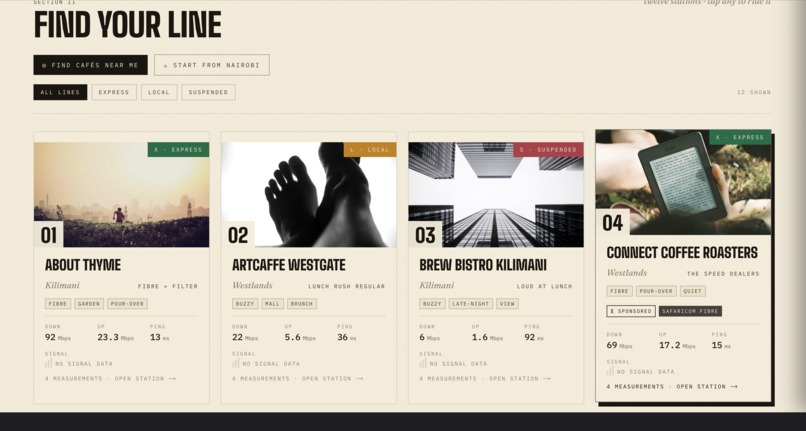Click the Sponsored badge
806x431 pixels.
click(x=631, y=311)
